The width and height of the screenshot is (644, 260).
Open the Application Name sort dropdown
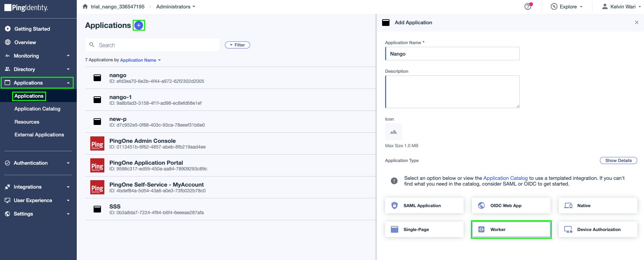tap(140, 60)
